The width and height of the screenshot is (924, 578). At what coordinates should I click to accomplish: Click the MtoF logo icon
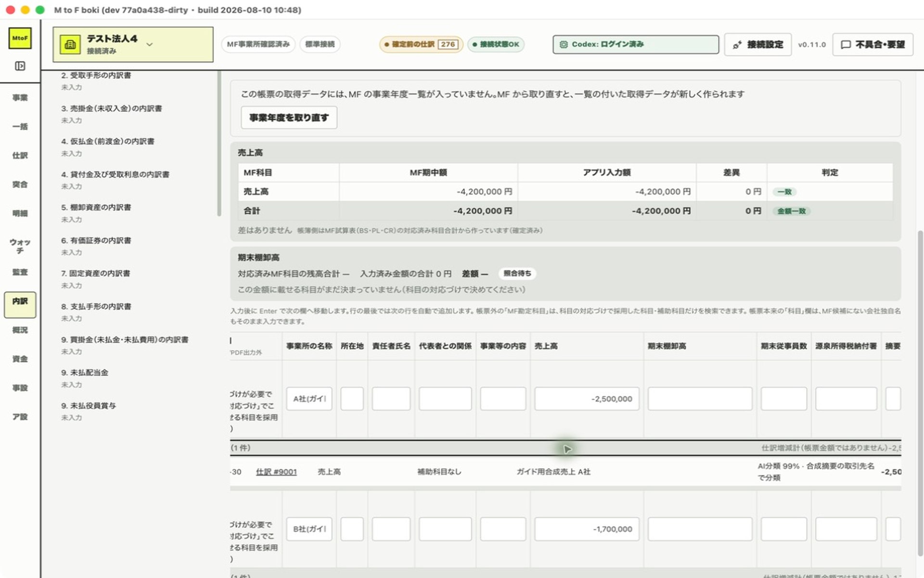[x=20, y=38]
